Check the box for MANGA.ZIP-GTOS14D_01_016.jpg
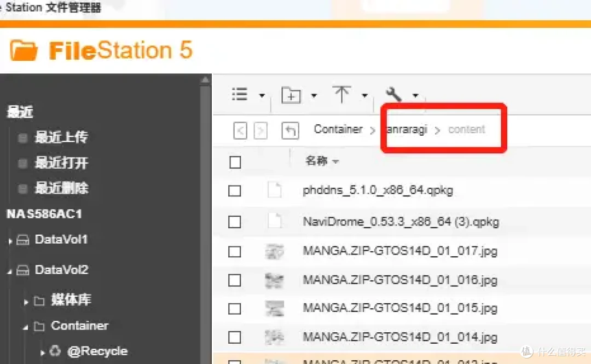Screen dimensions: 591x364 234,280
